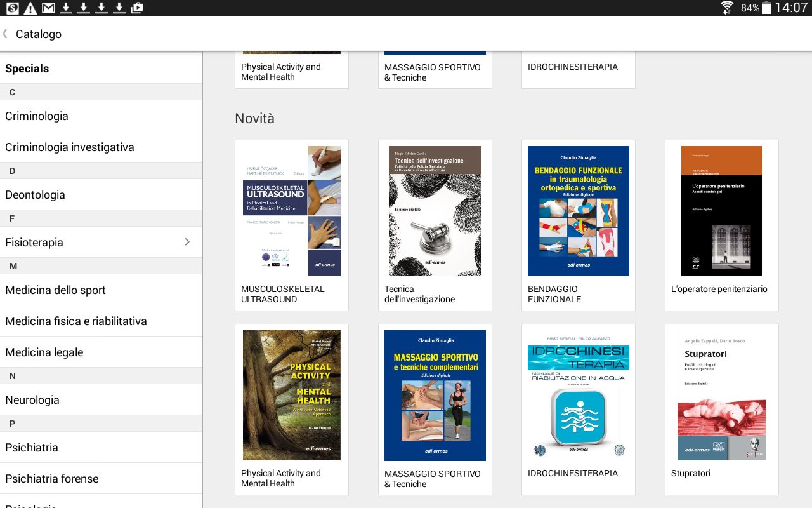The width and height of the screenshot is (812, 508).
Task: Open Idrochinesiterapia book cover with swimmer icon
Action: (x=579, y=395)
